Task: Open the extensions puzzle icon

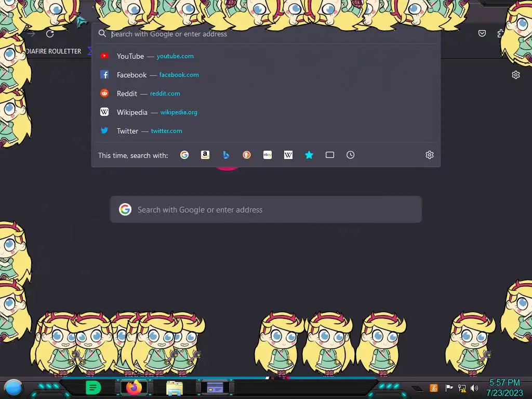Action: 500,33
